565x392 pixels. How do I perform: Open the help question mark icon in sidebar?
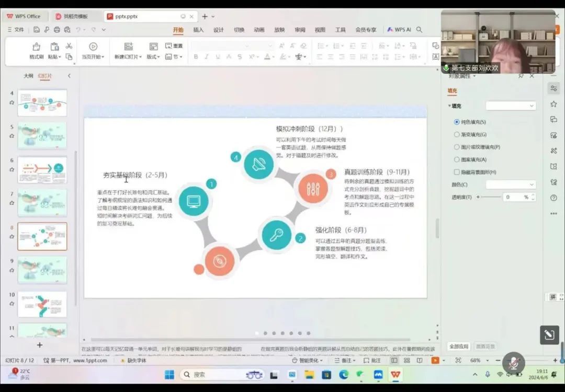coord(553,198)
